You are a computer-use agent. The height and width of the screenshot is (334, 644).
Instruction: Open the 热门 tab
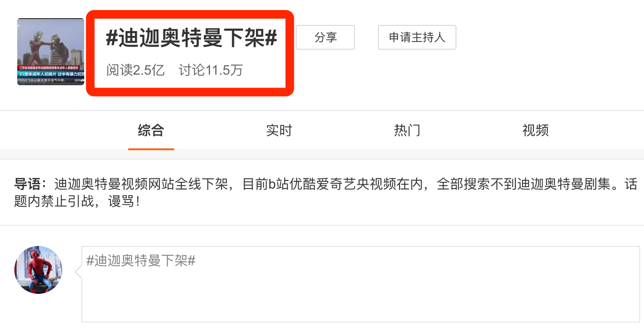407,130
